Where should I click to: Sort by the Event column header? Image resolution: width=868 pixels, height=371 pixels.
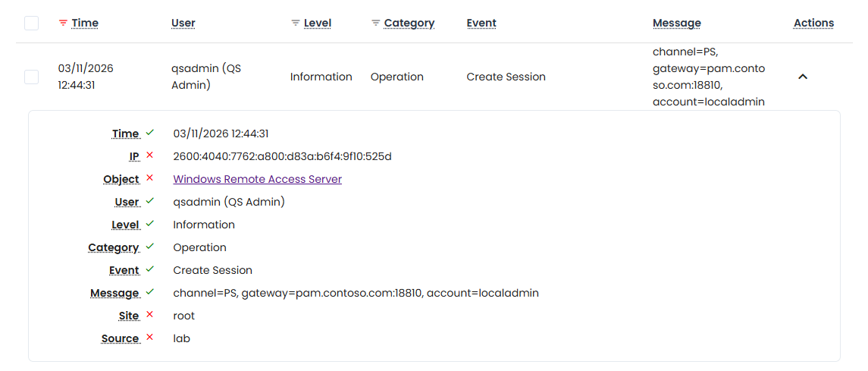[481, 23]
